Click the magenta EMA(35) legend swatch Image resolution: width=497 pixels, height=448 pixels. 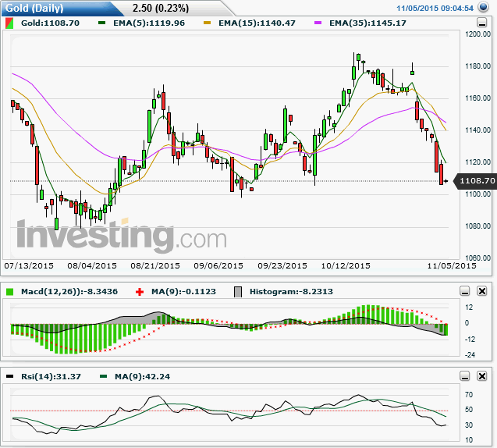click(318, 23)
